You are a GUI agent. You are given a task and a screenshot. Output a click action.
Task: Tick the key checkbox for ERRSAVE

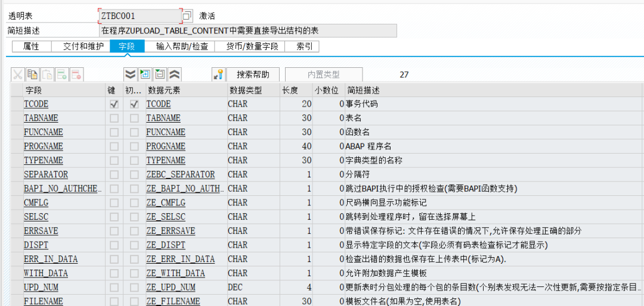coord(114,231)
